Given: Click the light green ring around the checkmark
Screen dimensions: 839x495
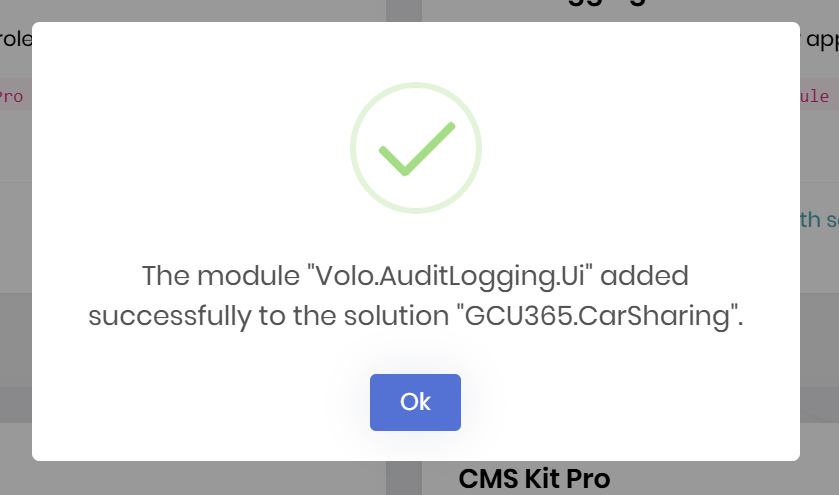Looking at the screenshot, I should point(355,148).
